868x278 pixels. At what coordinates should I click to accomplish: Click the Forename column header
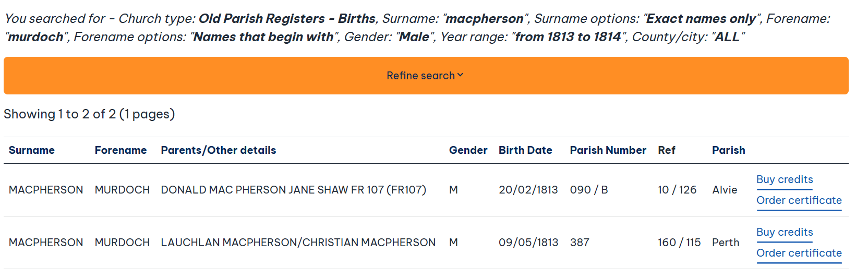[x=120, y=150]
